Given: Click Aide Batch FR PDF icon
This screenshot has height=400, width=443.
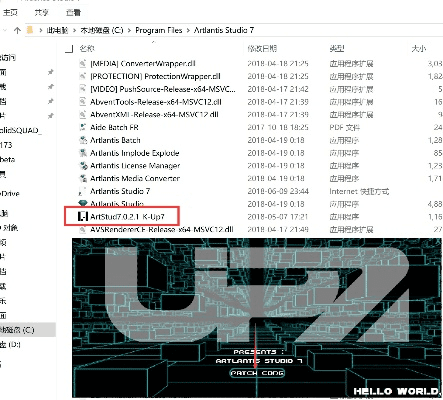Looking at the screenshot, I should point(83,127).
